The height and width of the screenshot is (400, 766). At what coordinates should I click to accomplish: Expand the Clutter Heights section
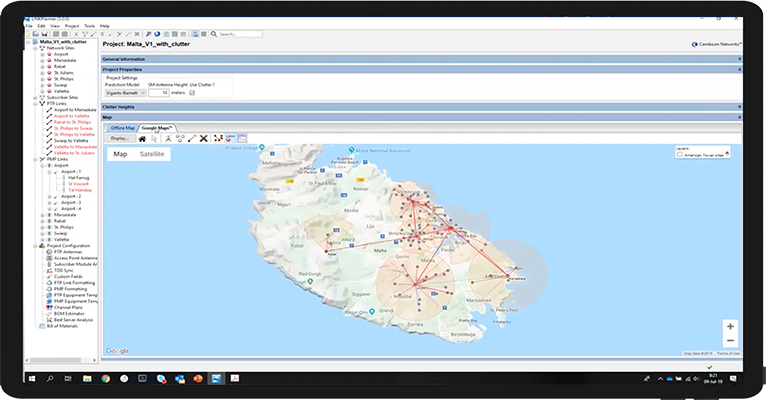coord(739,106)
